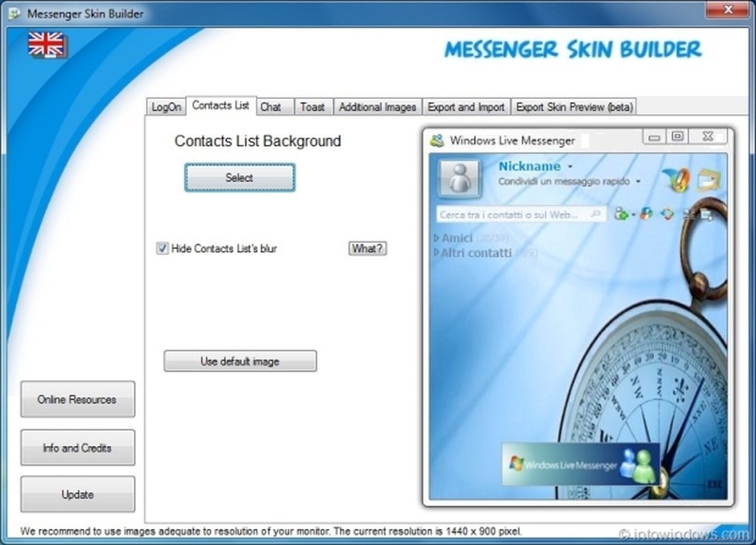This screenshot has height=545, width=756.
Task: Click the colorful sync icon in the preview toolbar
Action: click(x=667, y=214)
